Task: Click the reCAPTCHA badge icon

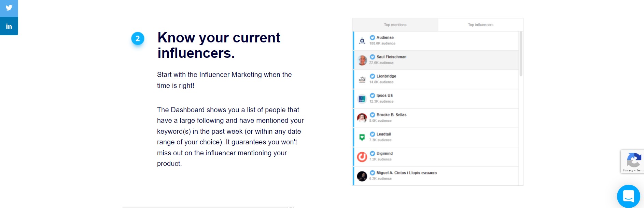Action: (x=634, y=160)
